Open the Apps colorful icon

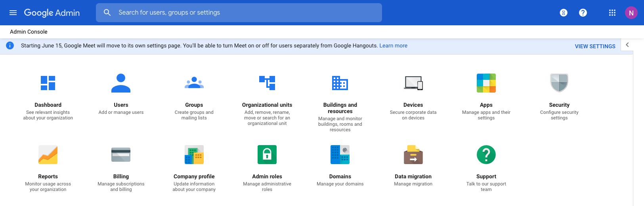486,83
